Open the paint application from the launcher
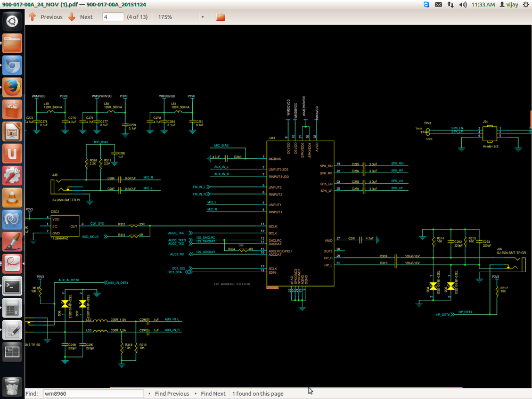This screenshot has height=399, width=532. point(12,241)
